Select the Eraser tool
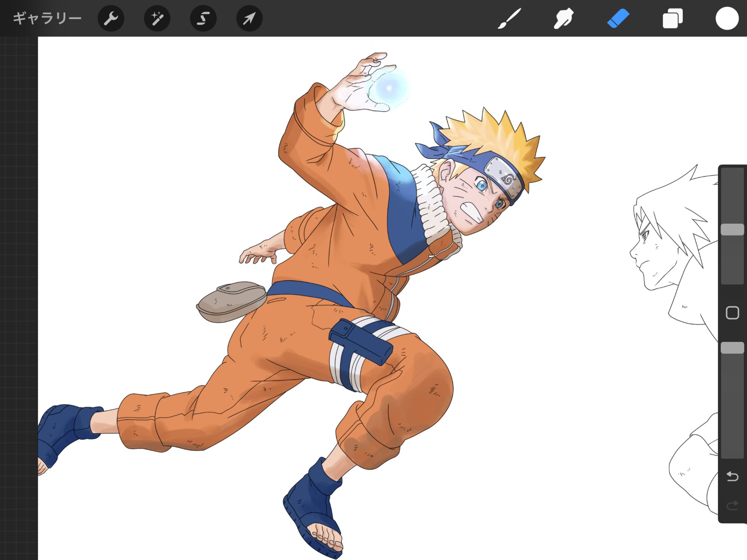Image resolution: width=747 pixels, height=560 pixels. (x=618, y=18)
